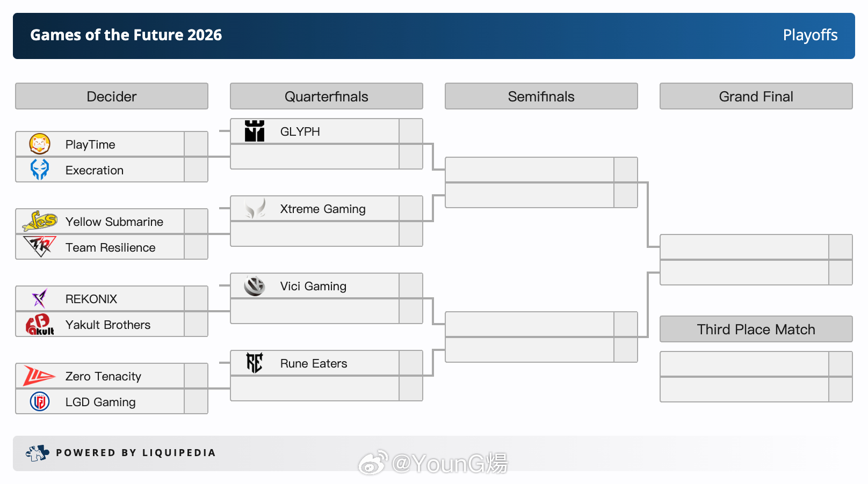Click the GLYPH castle logo
Image resolution: width=868 pixels, height=484 pixels.
point(255,131)
